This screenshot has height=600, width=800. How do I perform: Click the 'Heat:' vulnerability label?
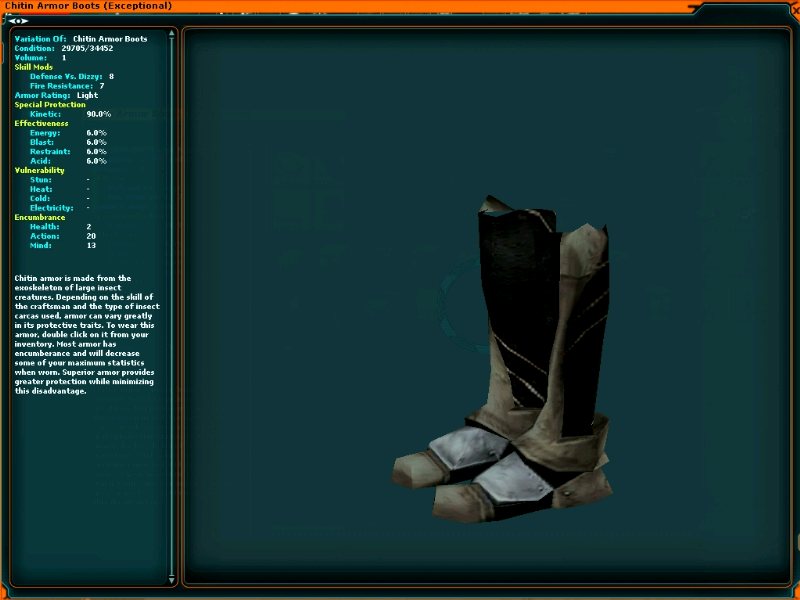point(40,189)
